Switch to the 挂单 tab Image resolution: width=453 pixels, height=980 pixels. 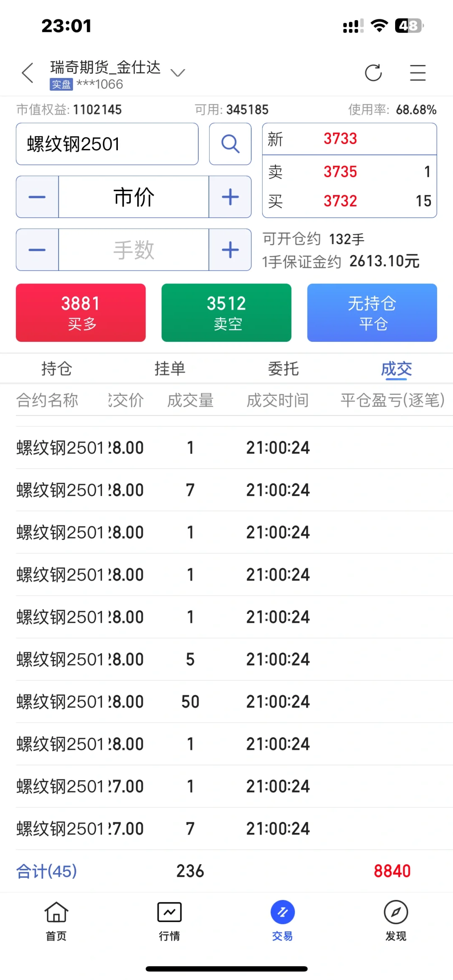click(x=170, y=369)
